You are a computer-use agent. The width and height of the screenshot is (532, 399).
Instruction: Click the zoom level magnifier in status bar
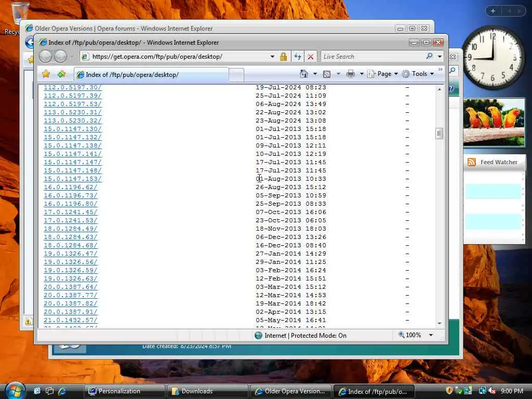402,335
